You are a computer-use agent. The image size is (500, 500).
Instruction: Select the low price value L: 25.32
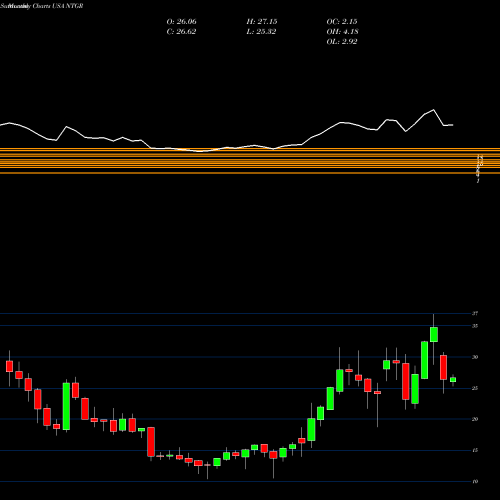coord(261,32)
